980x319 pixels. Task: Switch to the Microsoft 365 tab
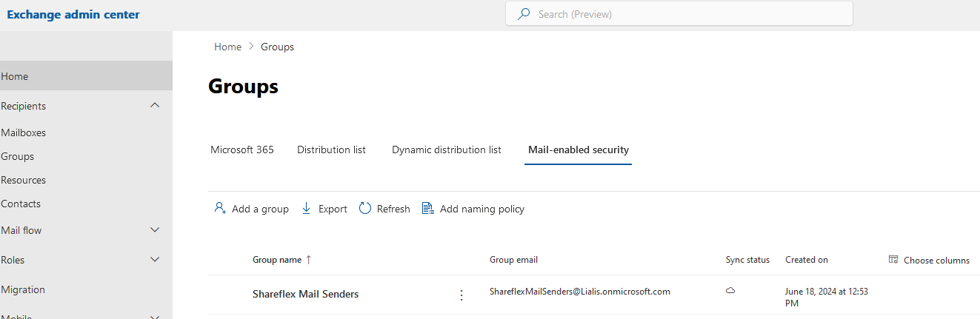242,150
